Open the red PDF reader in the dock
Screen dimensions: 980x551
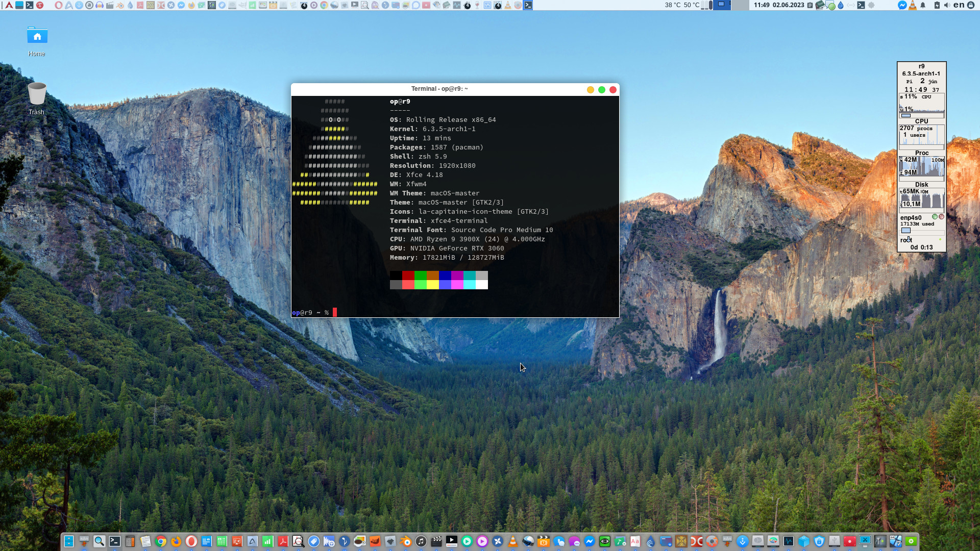(x=283, y=541)
